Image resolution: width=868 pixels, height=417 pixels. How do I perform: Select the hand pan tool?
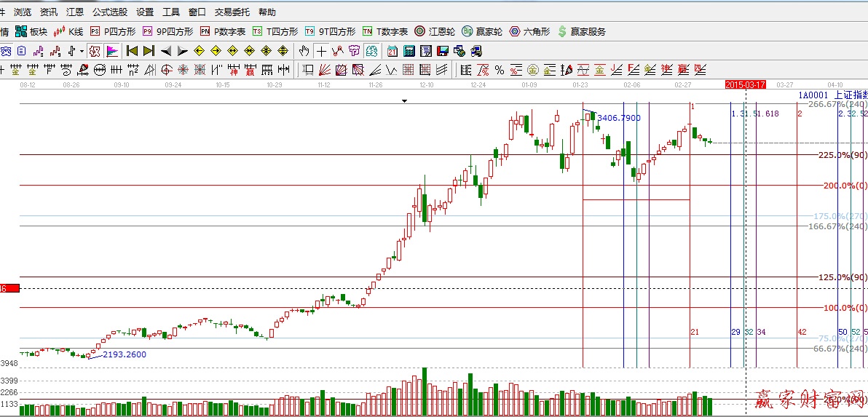click(x=304, y=51)
